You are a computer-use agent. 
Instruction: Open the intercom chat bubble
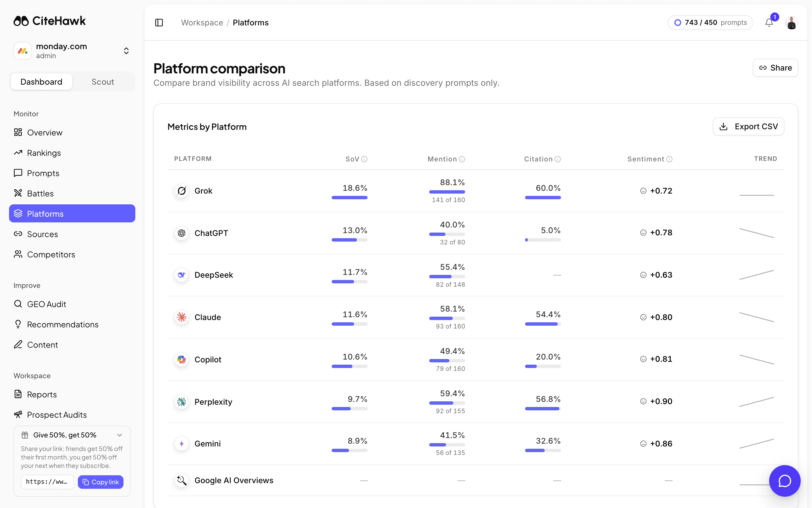coord(785,480)
